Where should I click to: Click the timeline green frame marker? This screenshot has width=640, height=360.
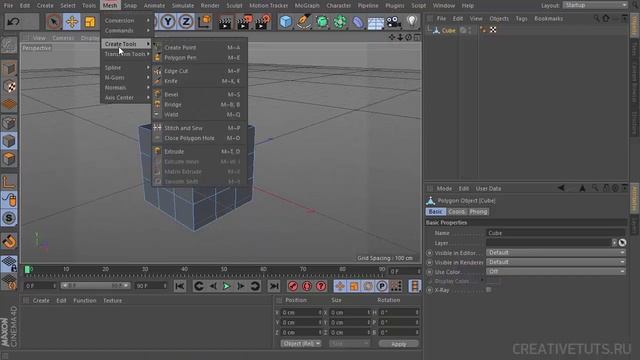point(27,269)
